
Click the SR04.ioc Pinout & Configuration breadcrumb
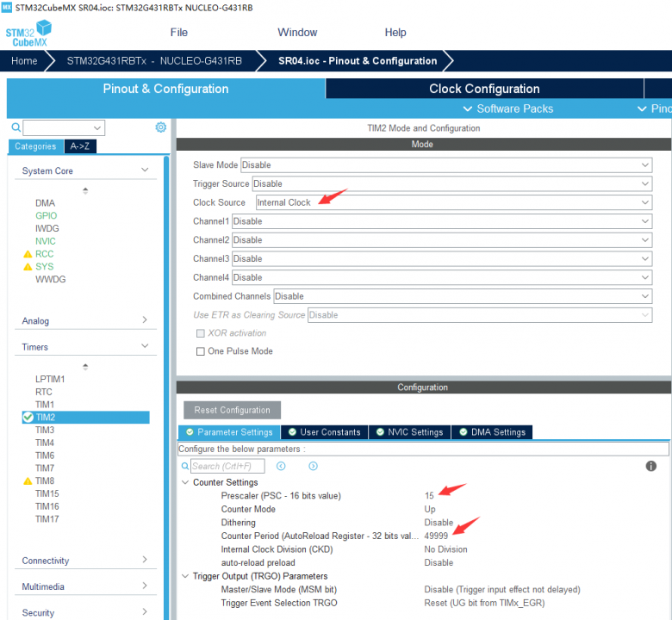click(x=358, y=61)
